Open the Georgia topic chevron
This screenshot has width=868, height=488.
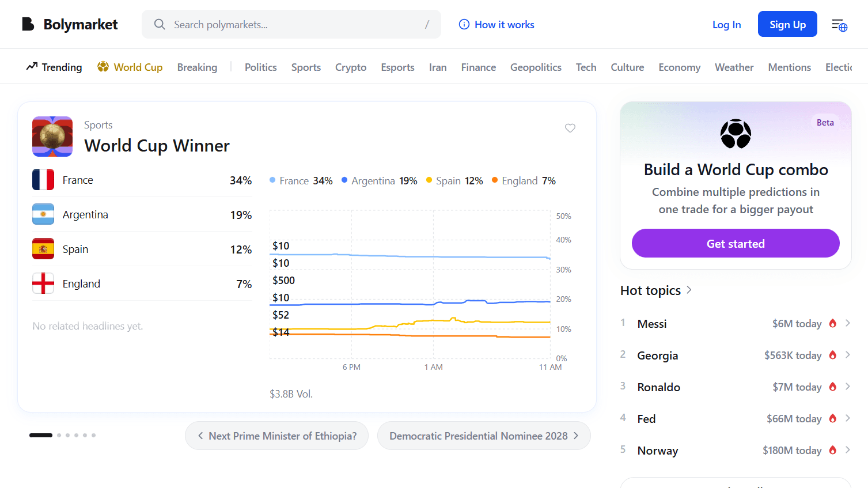click(x=848, y=355)
